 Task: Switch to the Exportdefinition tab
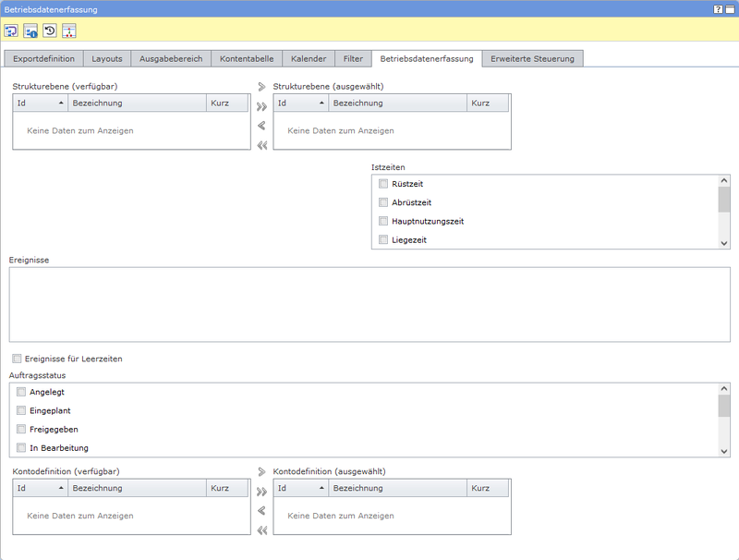pyautogui.click(x=44, y=58)
